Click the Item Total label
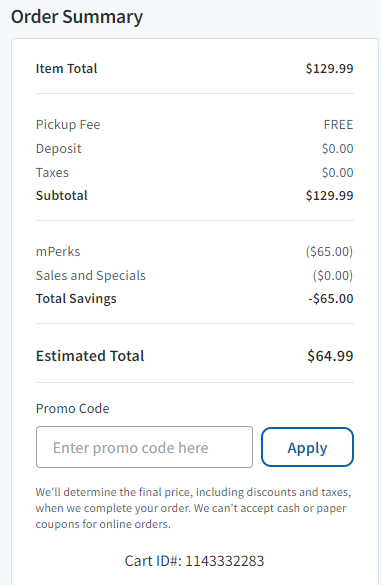 (x=66, y=69)
